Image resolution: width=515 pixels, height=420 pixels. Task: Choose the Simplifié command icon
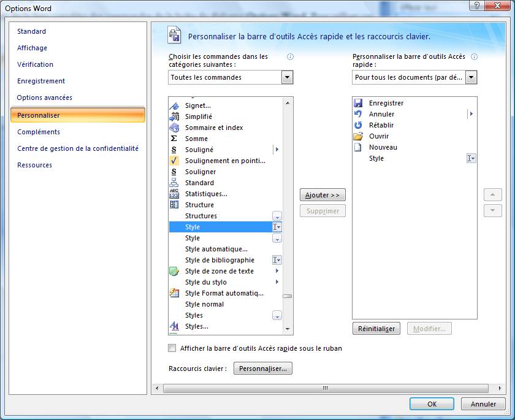coord(174,116)
